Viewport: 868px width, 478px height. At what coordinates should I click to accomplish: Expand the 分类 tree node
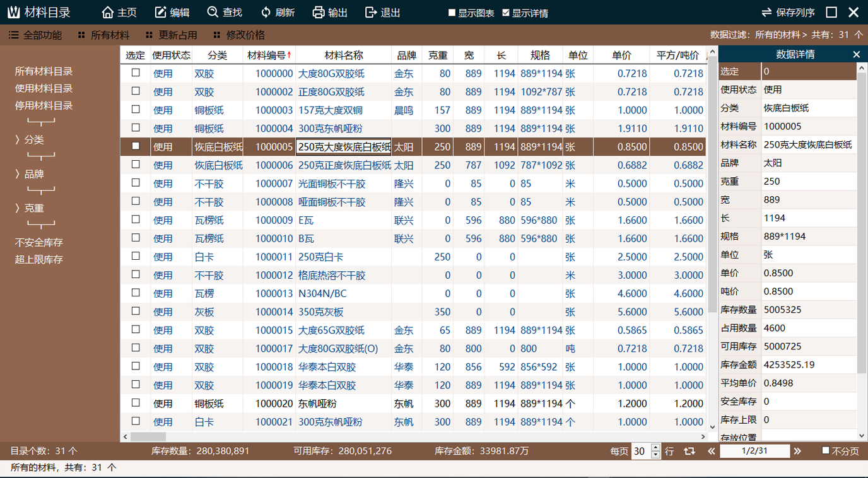[18, 140]
